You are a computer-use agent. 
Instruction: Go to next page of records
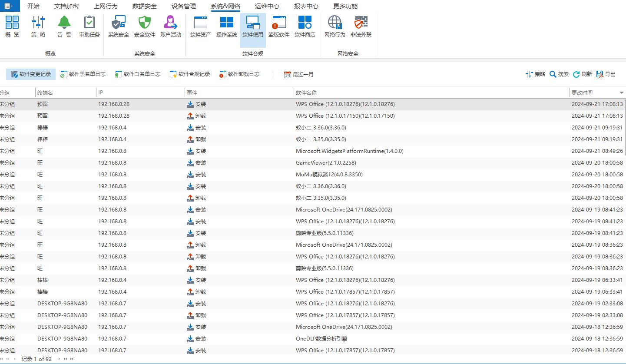60,359
